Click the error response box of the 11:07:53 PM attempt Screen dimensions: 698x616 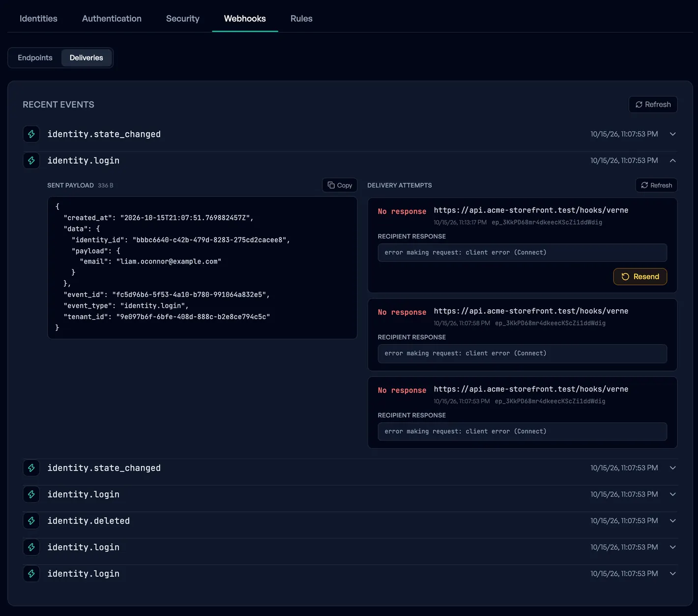click(522, 432)
